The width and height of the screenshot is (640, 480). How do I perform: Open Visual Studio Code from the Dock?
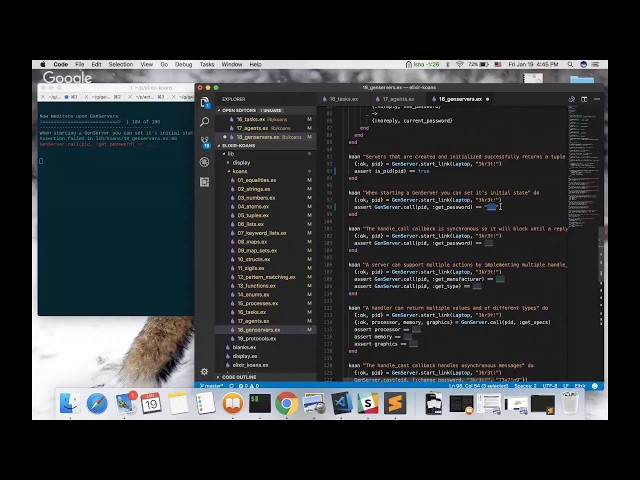(341, 404)
